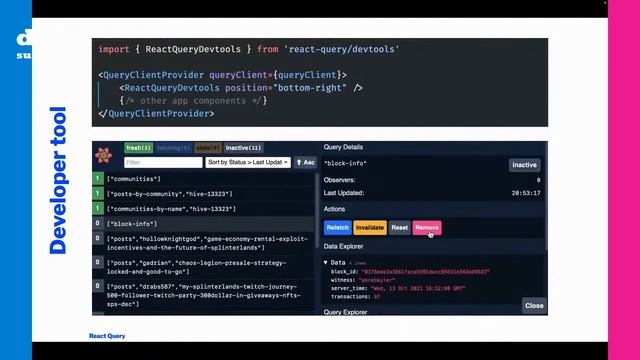Click the Query Details header
The height and width of the screenshot is (360, 640).
343,147
